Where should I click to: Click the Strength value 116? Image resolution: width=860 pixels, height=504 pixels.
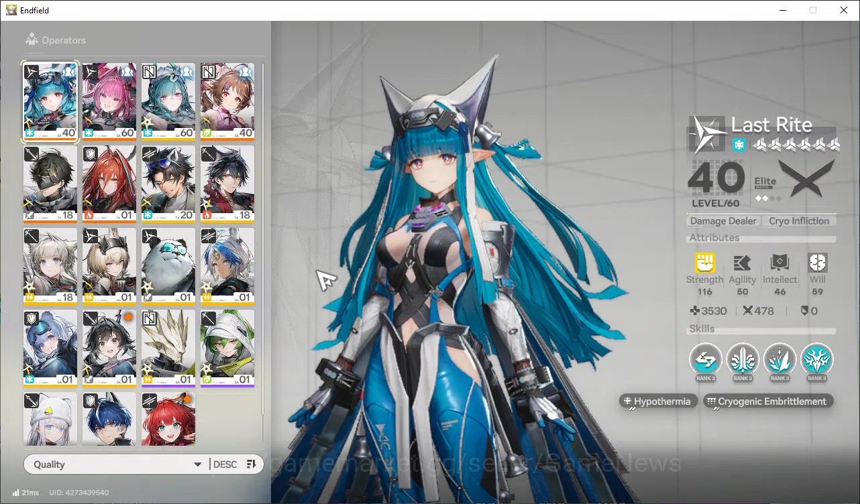click(704, 292)
